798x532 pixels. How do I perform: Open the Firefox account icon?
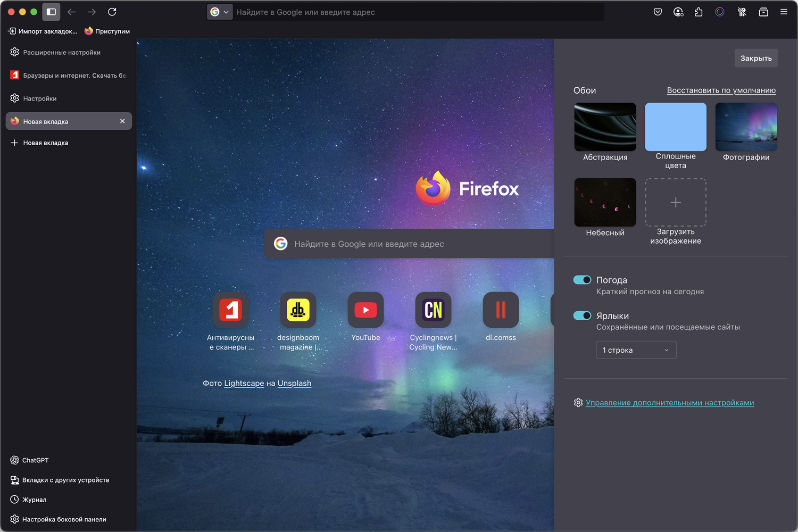[x=678, y=12]
